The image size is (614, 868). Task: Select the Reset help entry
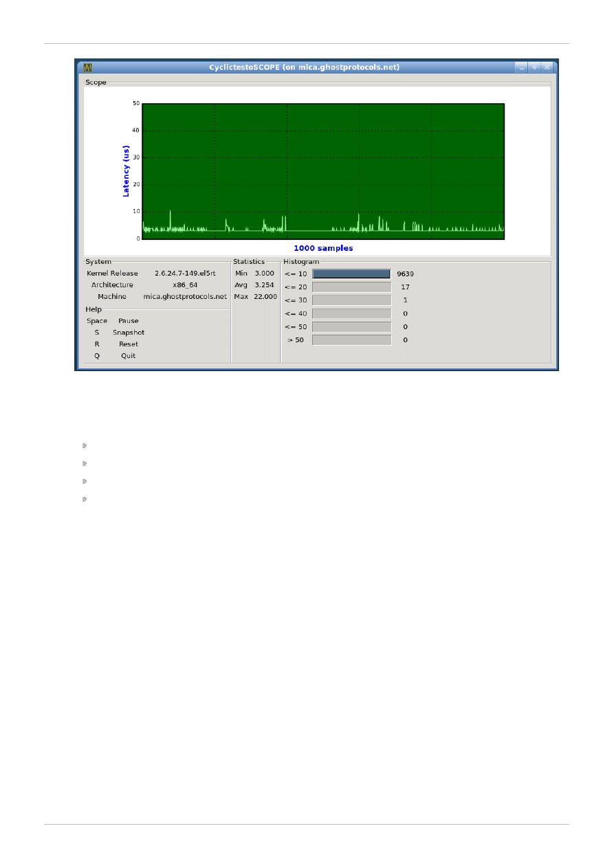point(128,344)
